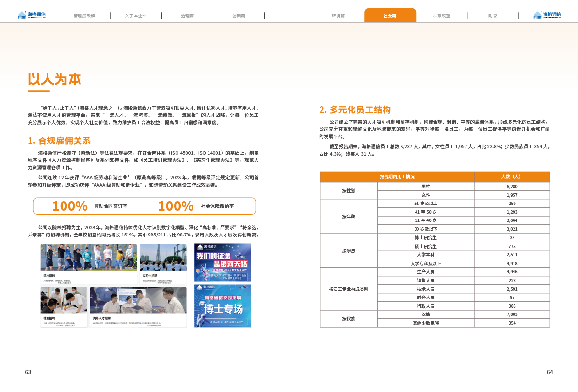This screenshot has width=578, height=392.
Task: Click the 1. 合规雇佣关系 heading
Action: point(59,141)
